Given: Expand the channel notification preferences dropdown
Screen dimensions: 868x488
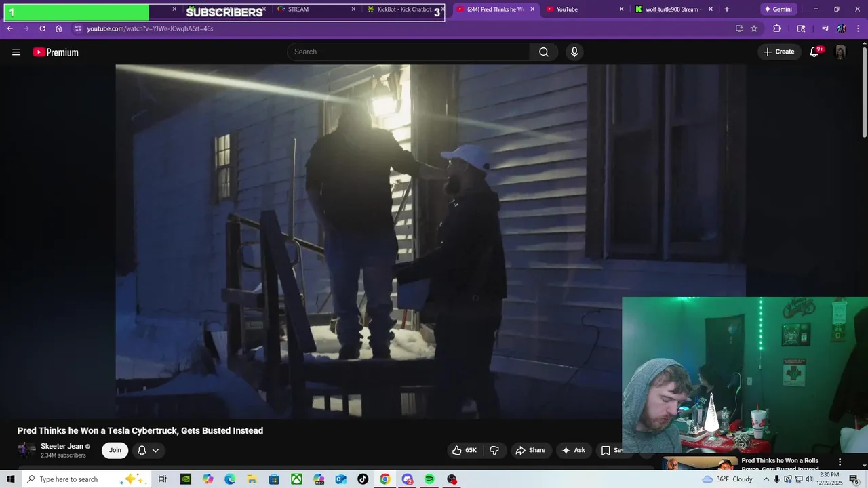Looking at the screenshot, I should [155, 450].
